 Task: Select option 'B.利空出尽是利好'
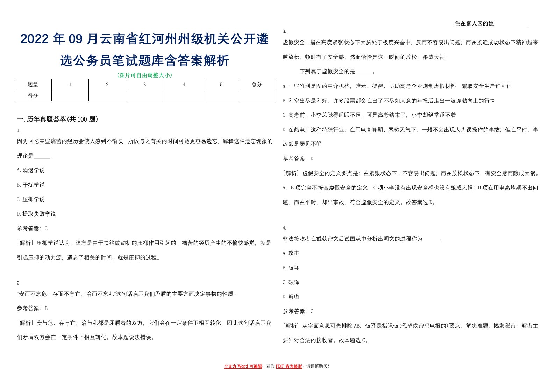point(389,101)
